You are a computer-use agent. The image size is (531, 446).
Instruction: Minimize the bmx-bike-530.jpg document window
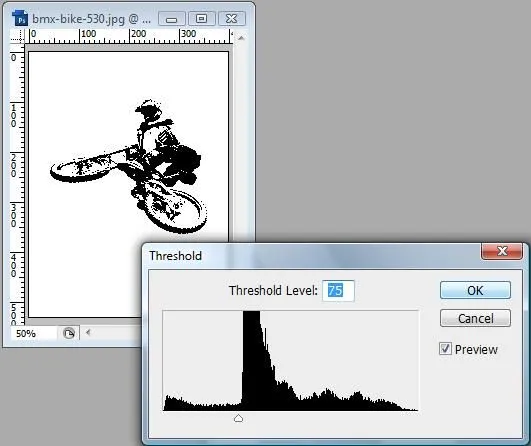pos(172,19)
